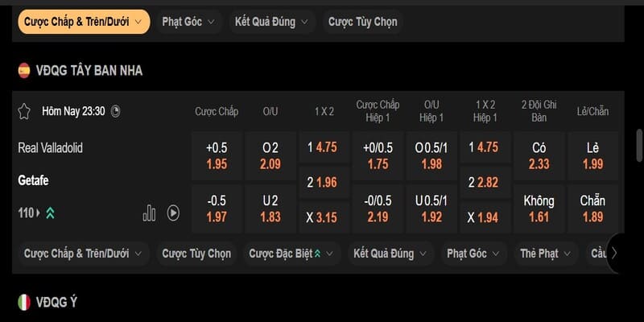
Task: Click the Spain flag league icon
Action: click(x=24, y=70)
